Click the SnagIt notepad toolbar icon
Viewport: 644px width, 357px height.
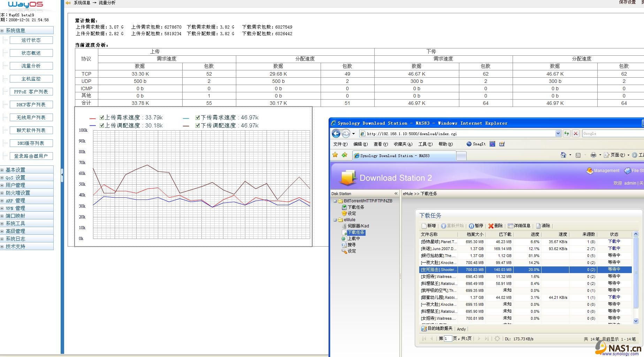(502, 144)
